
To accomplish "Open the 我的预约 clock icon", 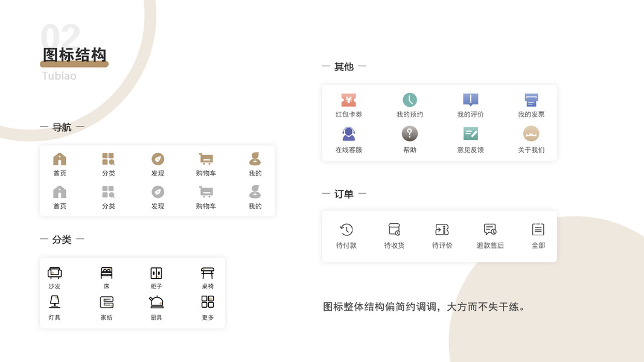I will tap(409, 100).
